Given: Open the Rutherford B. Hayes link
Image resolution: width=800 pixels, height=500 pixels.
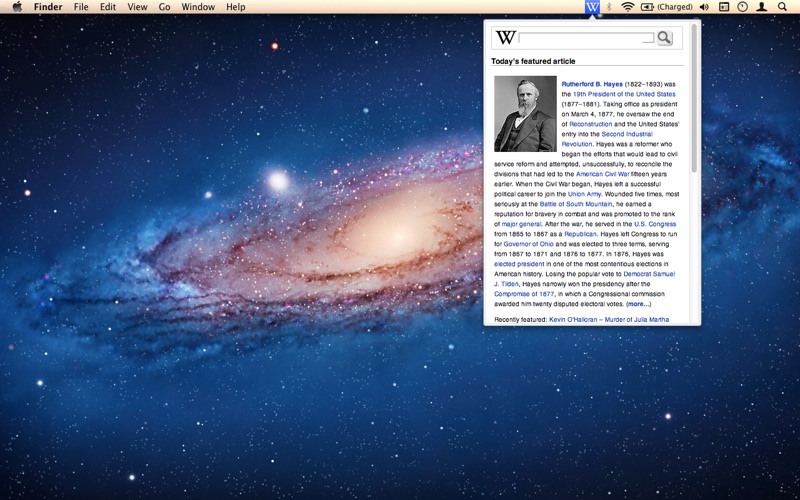Looking at the screenshot, I should (592, 84).
